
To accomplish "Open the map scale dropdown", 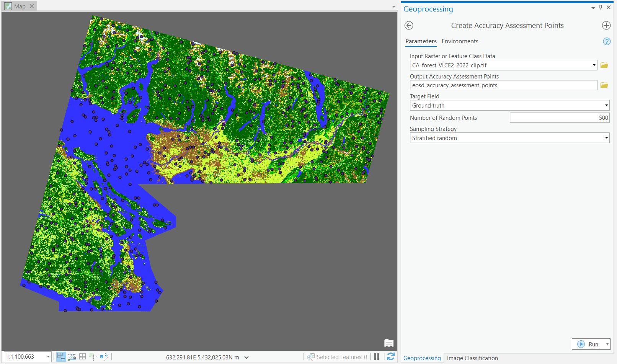I will click(48, 357).
